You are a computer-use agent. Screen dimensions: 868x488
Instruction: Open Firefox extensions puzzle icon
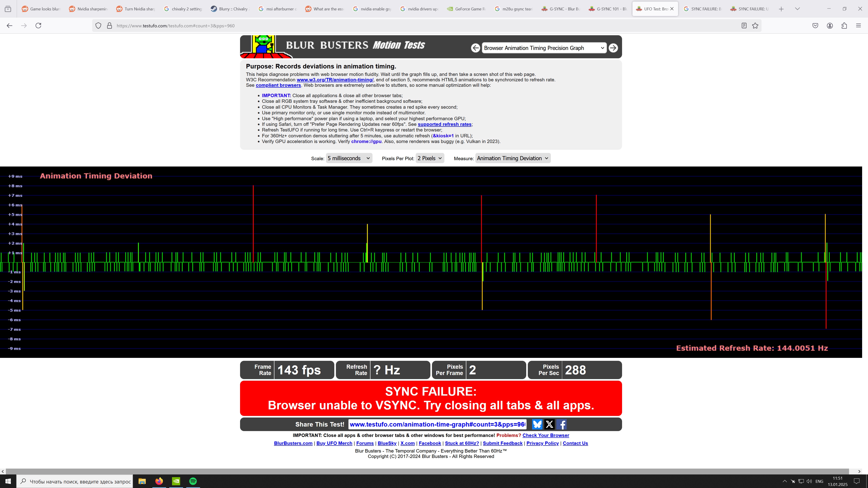click(844, 26)
